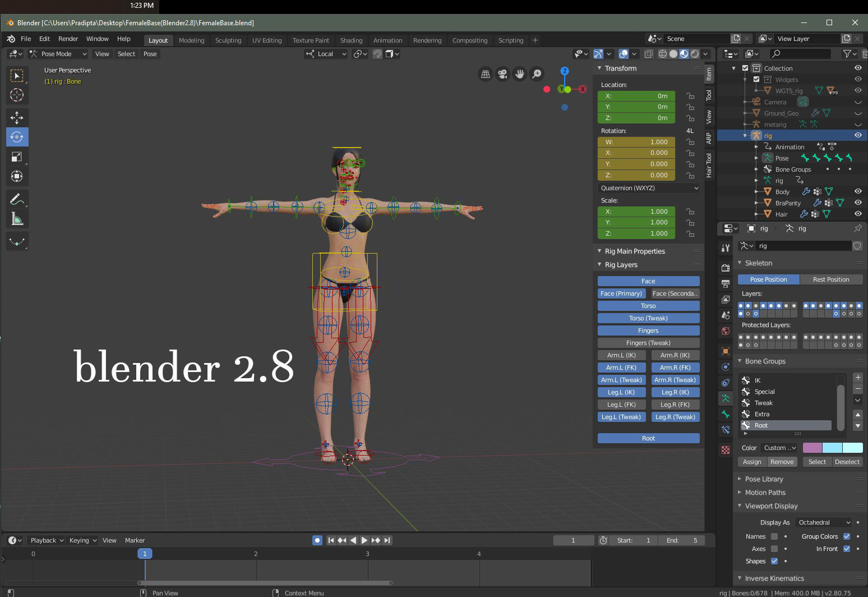This screenshot has width=868, height=597.
Task: Select the Scale tool
Action: click(17, 157)
